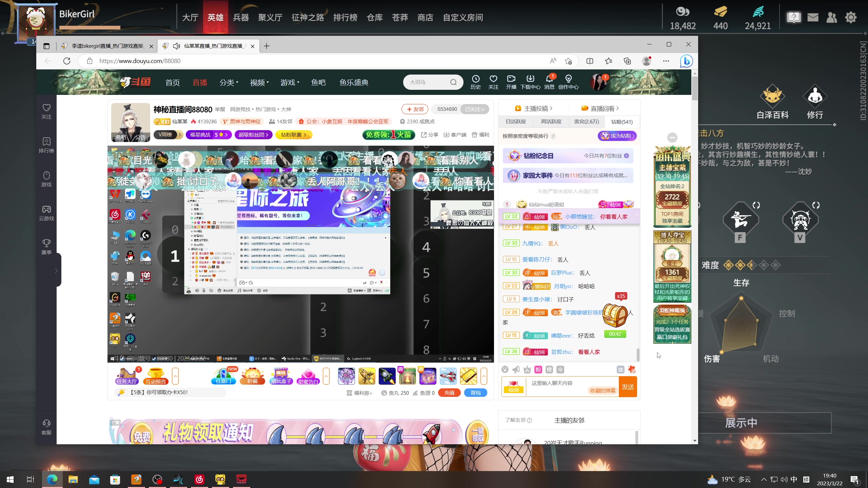Image resolution: width=868 pixels, height=488 pixels.
Task: Open the 潮玩盒子 icon
Action: (x=281, y=376)
